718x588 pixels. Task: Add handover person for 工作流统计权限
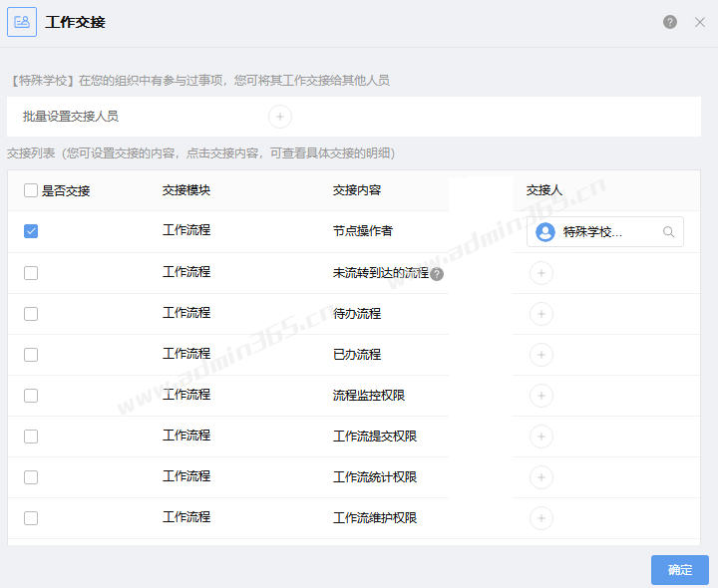pyautogui.click(x=541, y=477)
